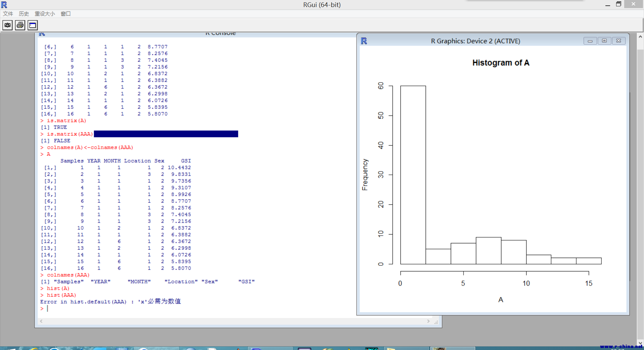Click the quoted "Location" name in colnames output
The width and height of the screenshot is (644, 350).
[181, 282]
